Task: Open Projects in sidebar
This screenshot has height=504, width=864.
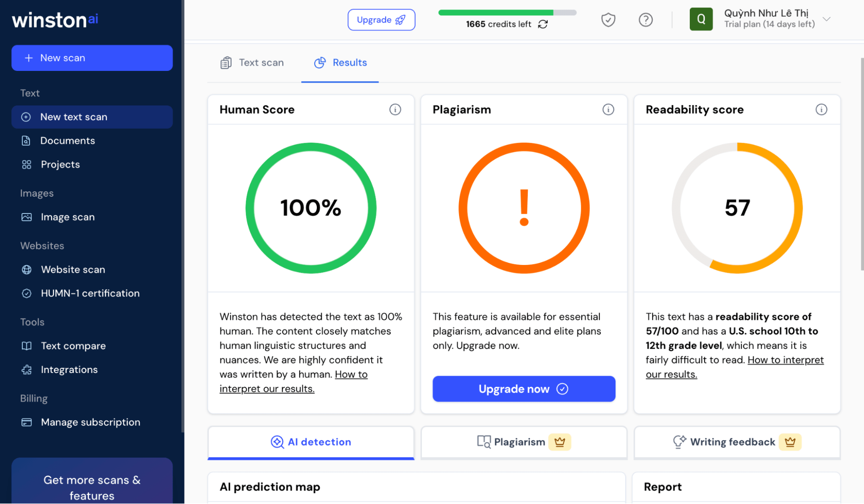Action: [x=92, y=164]
